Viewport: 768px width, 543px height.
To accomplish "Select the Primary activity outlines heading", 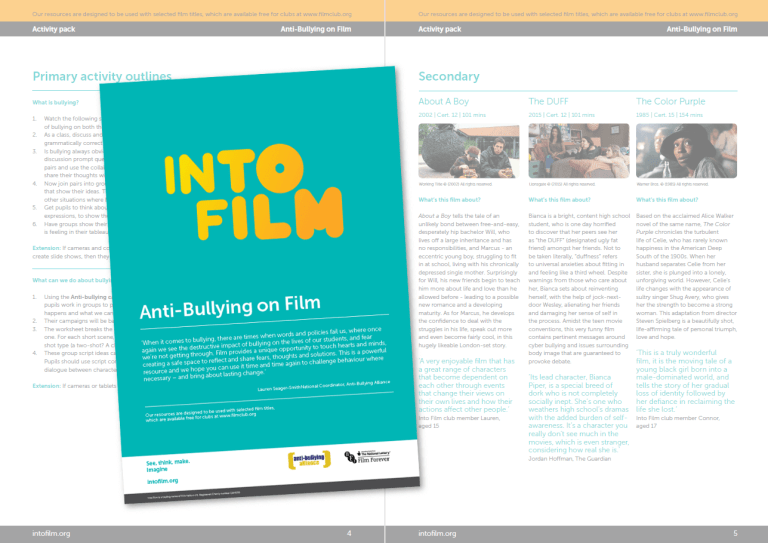I will point(102,76).
